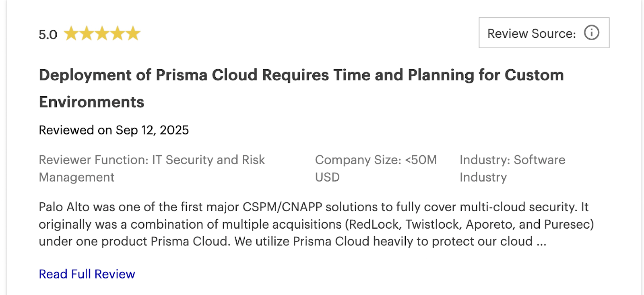The image size is (644, 295).
Task: Click the Company Size '<50M USD' field
Action: 376,168
